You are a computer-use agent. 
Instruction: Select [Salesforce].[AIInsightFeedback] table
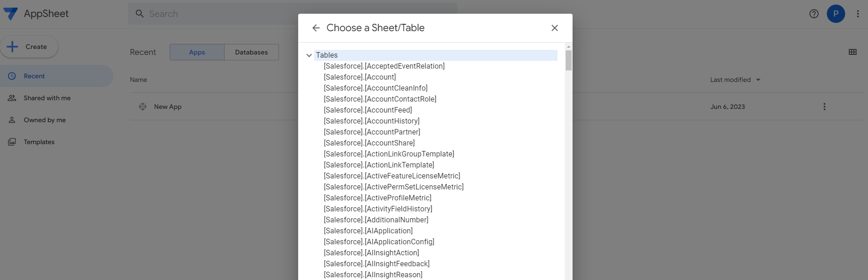377,264
